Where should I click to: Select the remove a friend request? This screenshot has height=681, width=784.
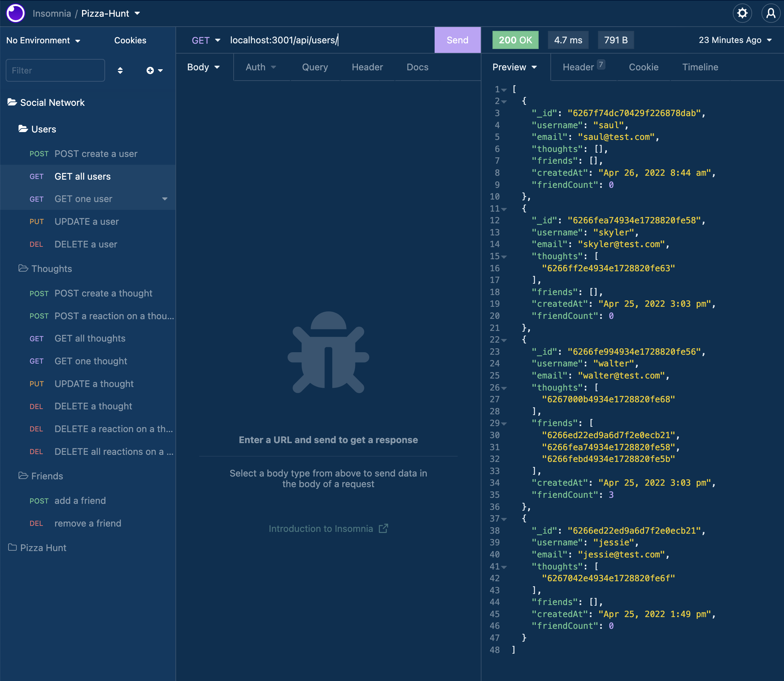tap(88, 523)
